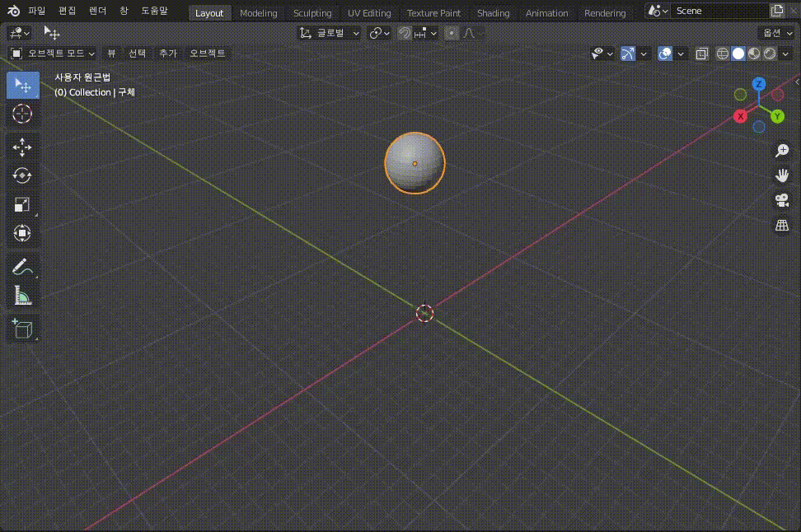Switch to rendered shading

[x=770, y=54]
